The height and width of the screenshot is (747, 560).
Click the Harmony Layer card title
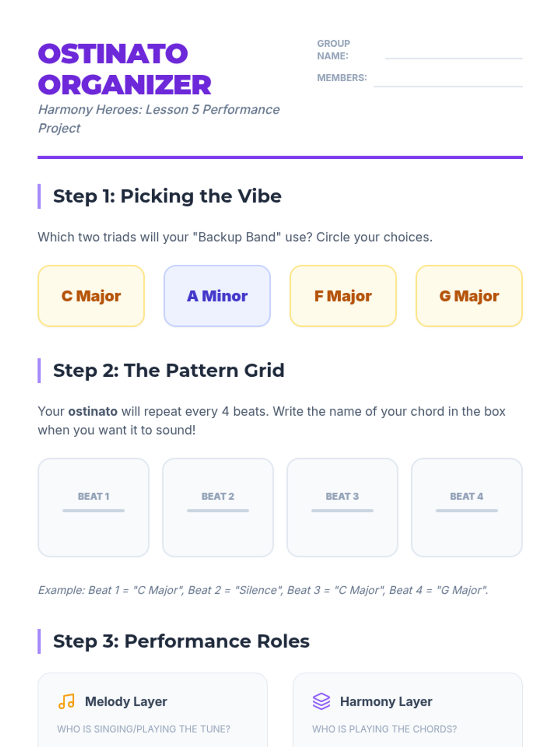[x=386, y=701]
